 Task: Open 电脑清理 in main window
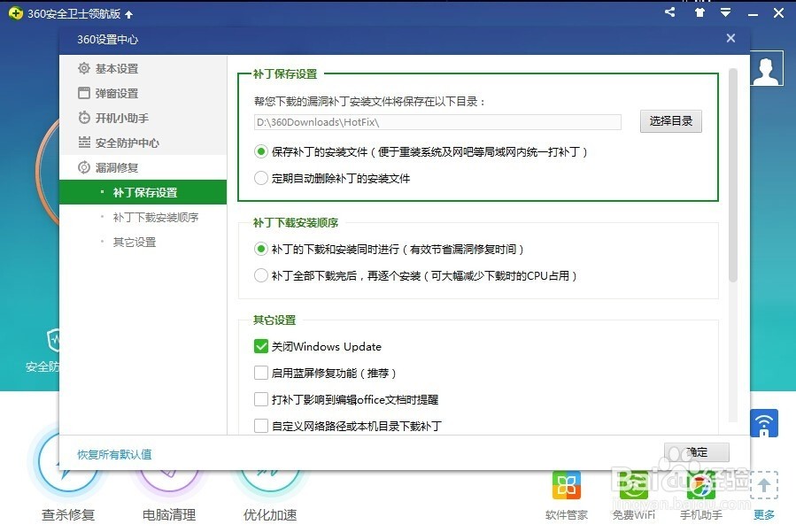(x=169, y=515)
